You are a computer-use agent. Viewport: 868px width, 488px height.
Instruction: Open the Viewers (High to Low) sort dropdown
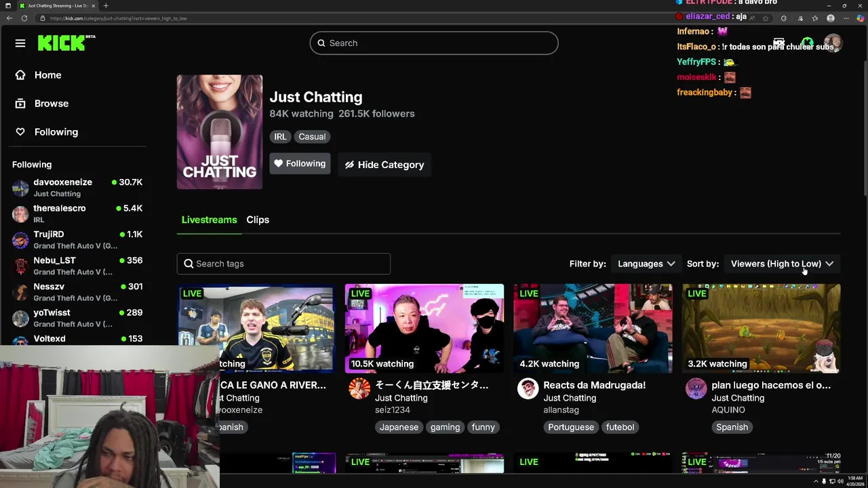(x=782, y=264)
